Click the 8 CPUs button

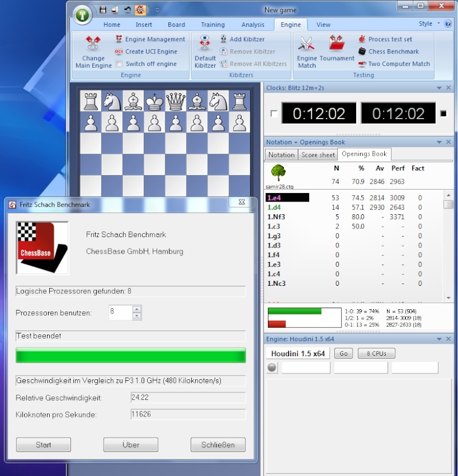coord(376,353)
